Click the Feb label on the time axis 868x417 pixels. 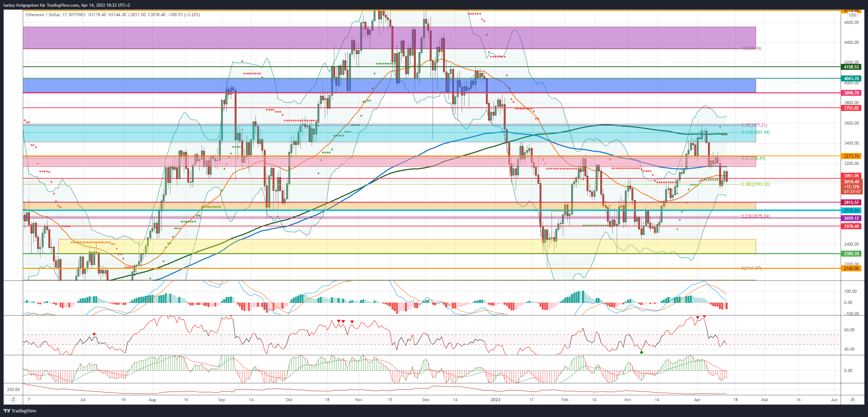[x=565, y=400]
